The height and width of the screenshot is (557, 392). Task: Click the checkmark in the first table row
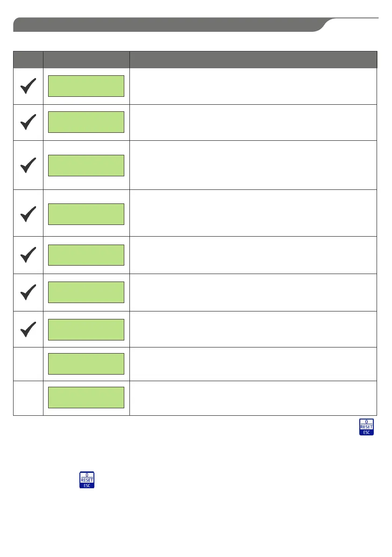click(x=29, y=86)
